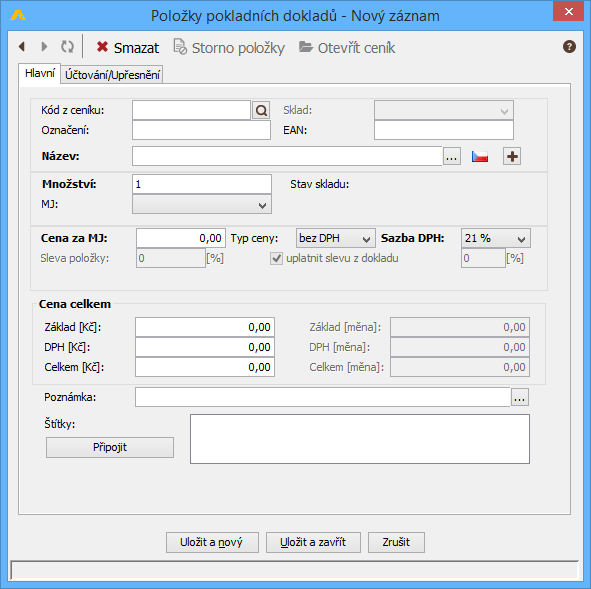The height and width of the screenshot is (589, 591).
Task: Select the Hlavní tab
Action: (40, 73)
